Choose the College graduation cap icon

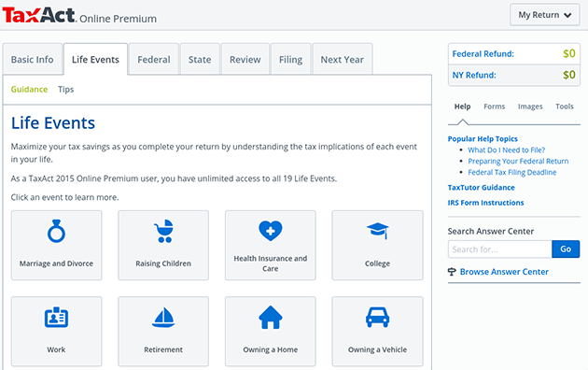coord(378,231)
